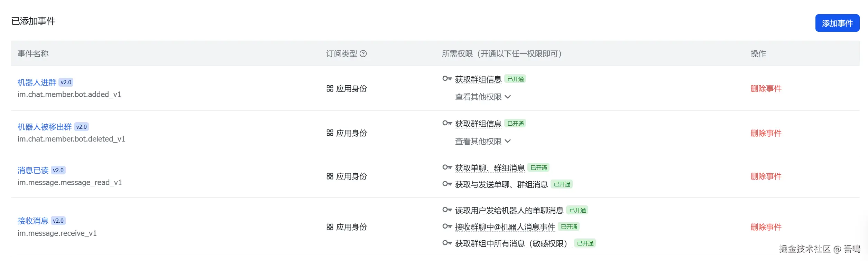Delete the 接收消息 event

click(766, 227)
